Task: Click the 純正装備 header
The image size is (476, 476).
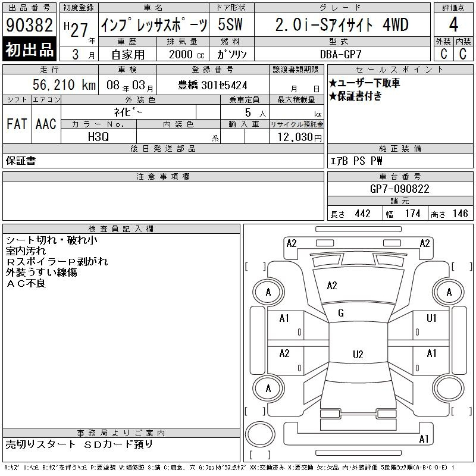Action: pyautogui.click(x=400, y=148)
